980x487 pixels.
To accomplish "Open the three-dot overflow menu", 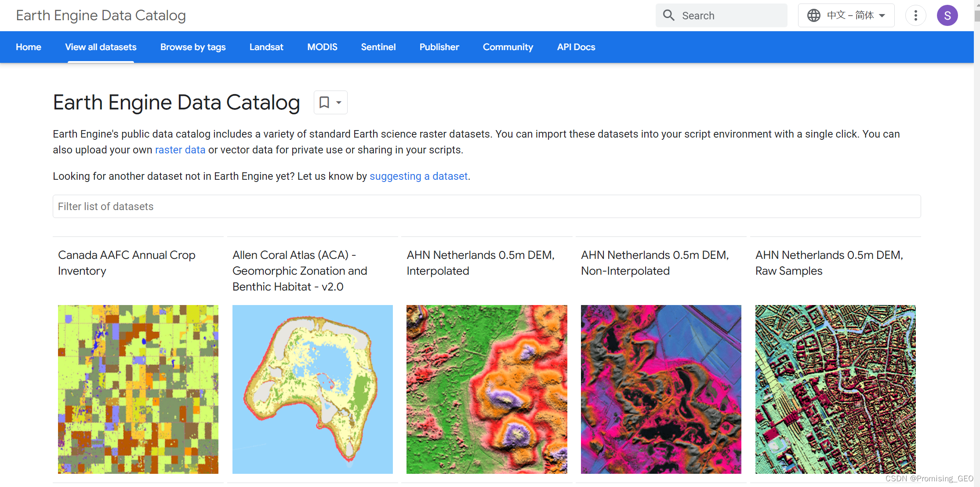I will click(915, 16).
